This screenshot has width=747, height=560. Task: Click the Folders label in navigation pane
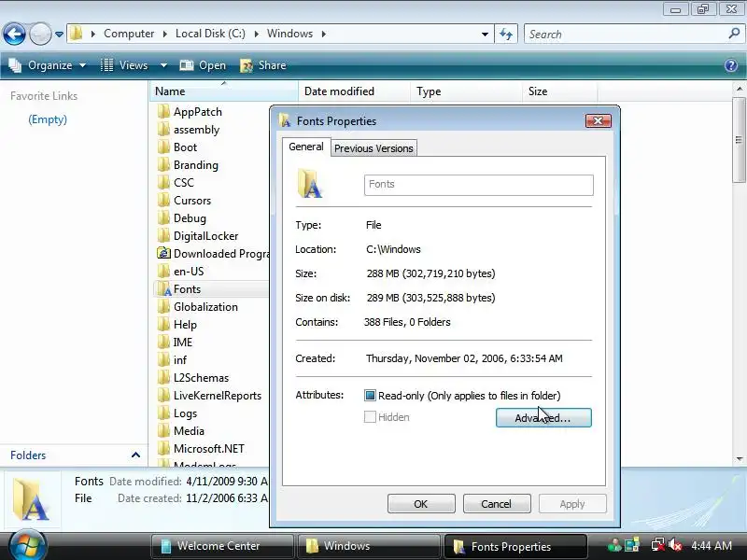tap(28, 455)
